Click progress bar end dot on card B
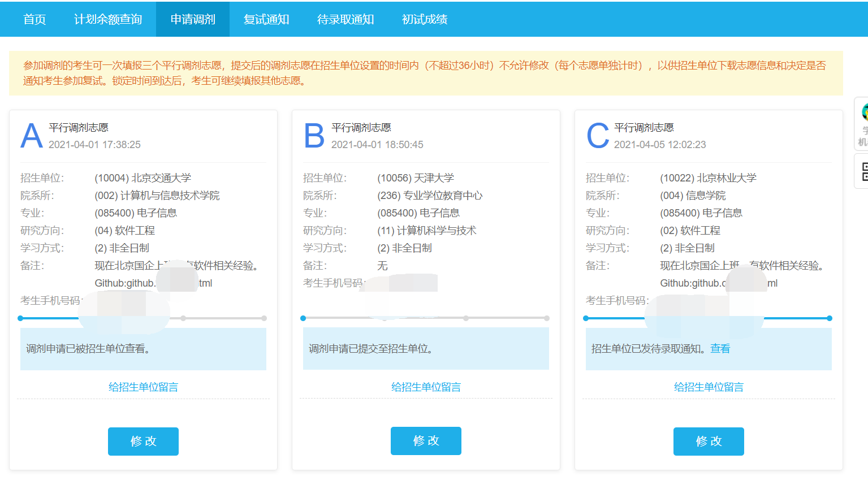Image resolution: width=868 pixels, height=489 pixels. pos(547,318)
